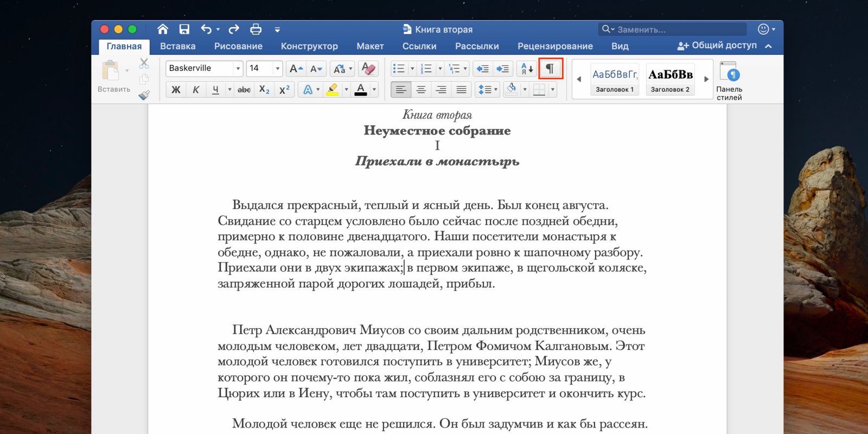Open the font size 14 dropdown

277,68
